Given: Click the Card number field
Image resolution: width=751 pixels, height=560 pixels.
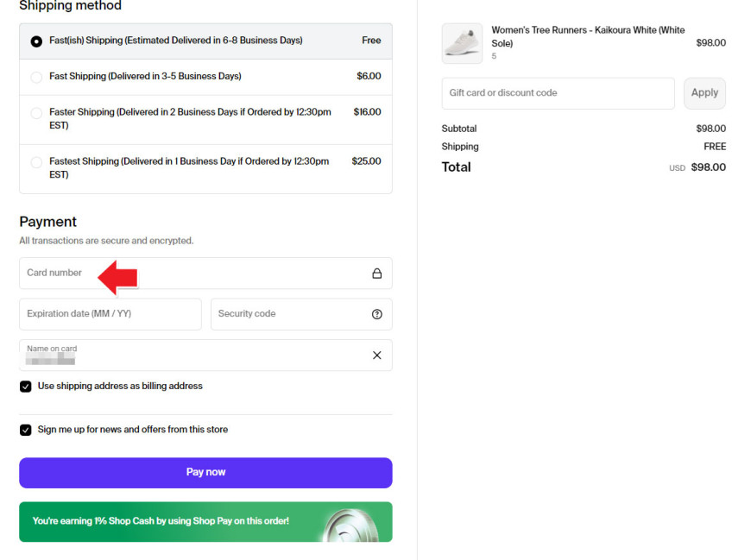Looking at the screenshot, I should [x=205, y=274].
